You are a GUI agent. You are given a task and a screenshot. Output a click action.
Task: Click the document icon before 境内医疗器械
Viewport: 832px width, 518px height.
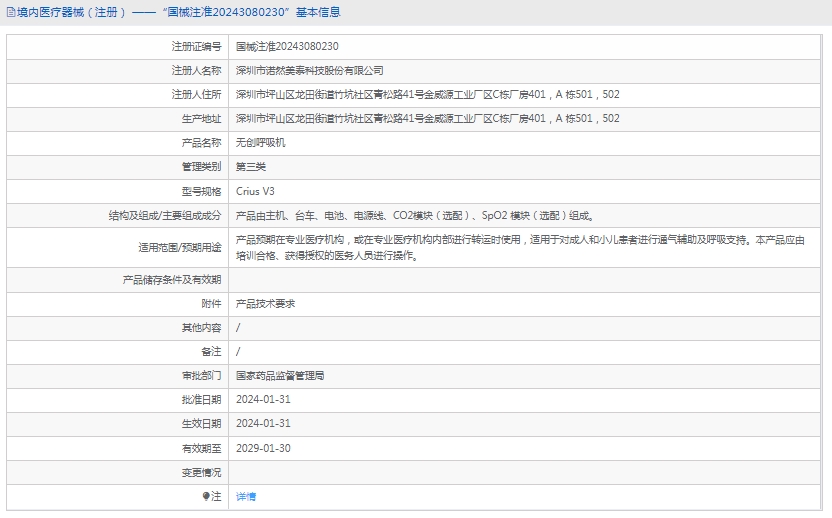pyautogui.click(x=10, y=13)
